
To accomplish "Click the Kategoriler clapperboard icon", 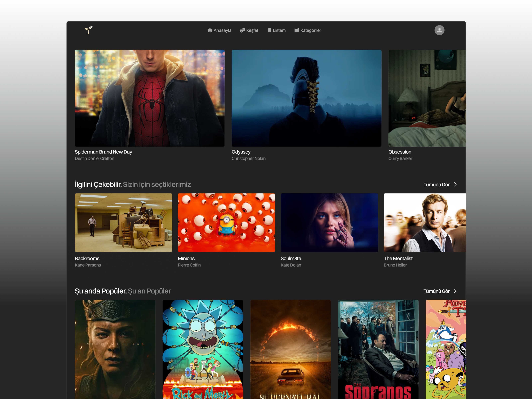I will pos(297,30).
